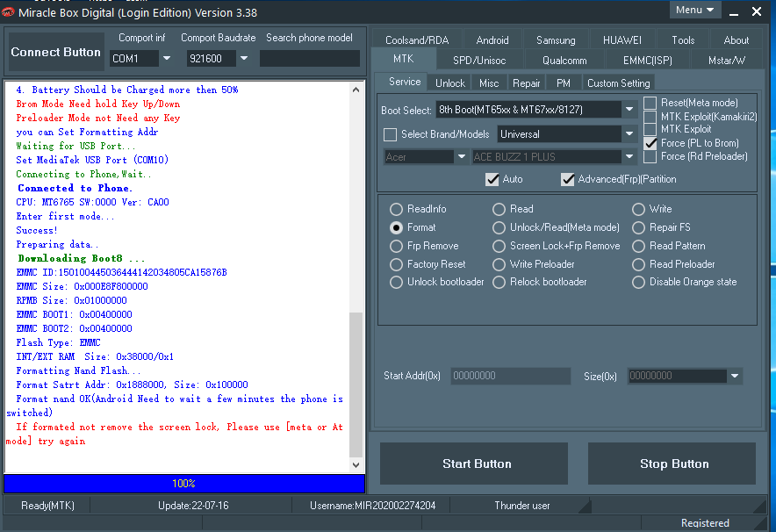The width and height of the screenshot is (776, 532).
Task: Click the Miracle Box logo icon in title bar
Action: coord(8,12)
